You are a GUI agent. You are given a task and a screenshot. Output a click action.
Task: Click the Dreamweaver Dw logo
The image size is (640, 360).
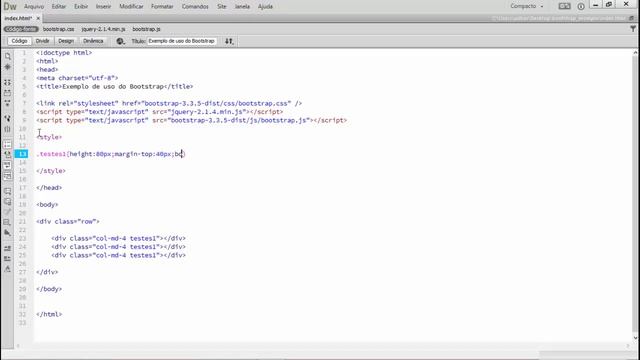tap(10, 6)
